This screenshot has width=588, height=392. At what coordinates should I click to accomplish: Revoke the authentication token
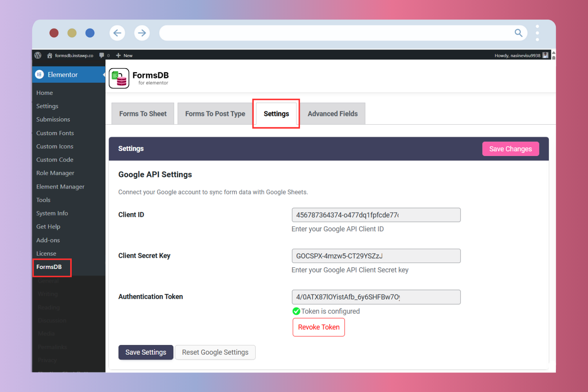pyautogui.click(x=318, y=327)
